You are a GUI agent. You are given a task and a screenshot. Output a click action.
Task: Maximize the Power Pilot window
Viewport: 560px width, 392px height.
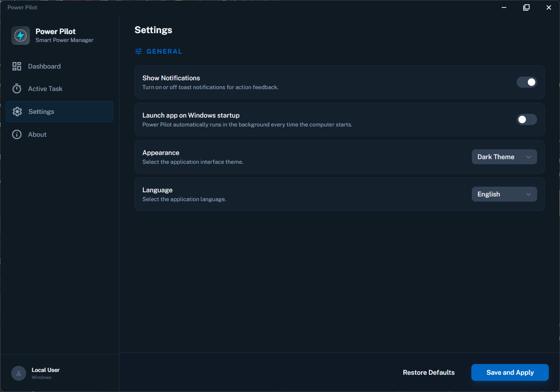point(526,7)
